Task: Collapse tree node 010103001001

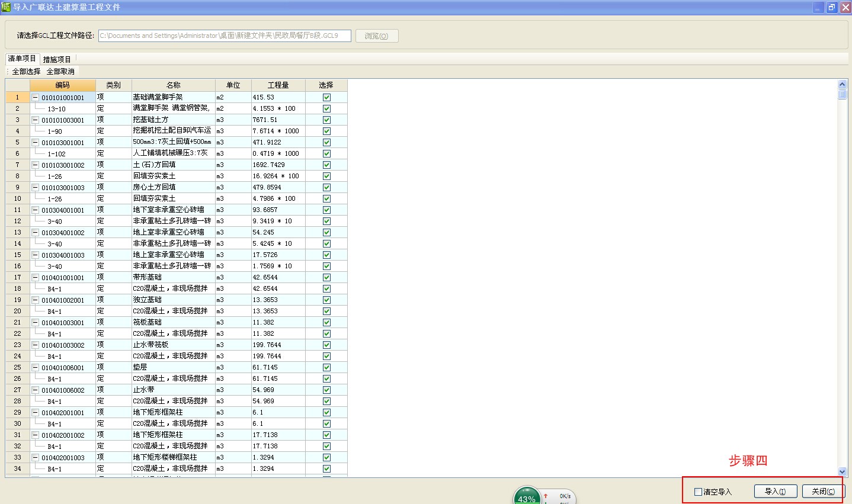Action: [36, 142]
